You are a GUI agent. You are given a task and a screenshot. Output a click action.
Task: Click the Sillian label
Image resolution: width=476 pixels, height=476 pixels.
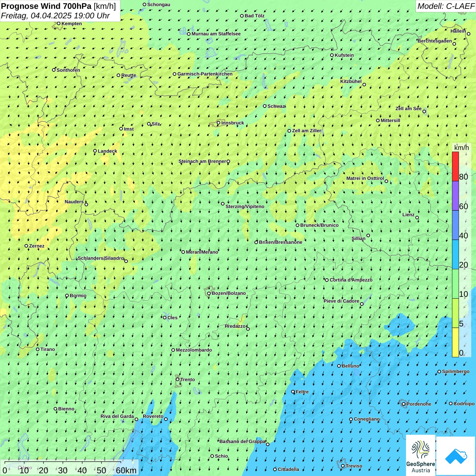coord(358,238)
